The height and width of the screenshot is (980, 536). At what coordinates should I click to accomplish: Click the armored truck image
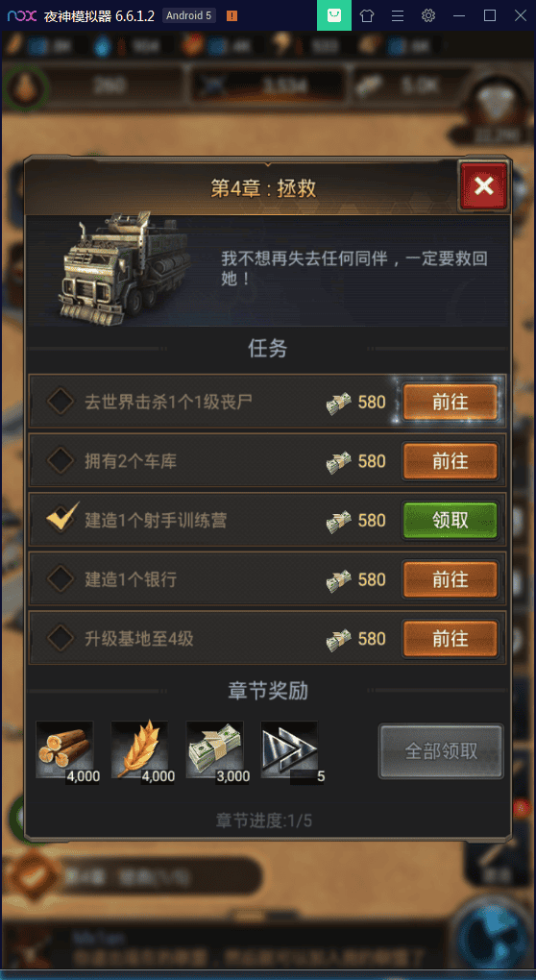(x=123, y=269)
